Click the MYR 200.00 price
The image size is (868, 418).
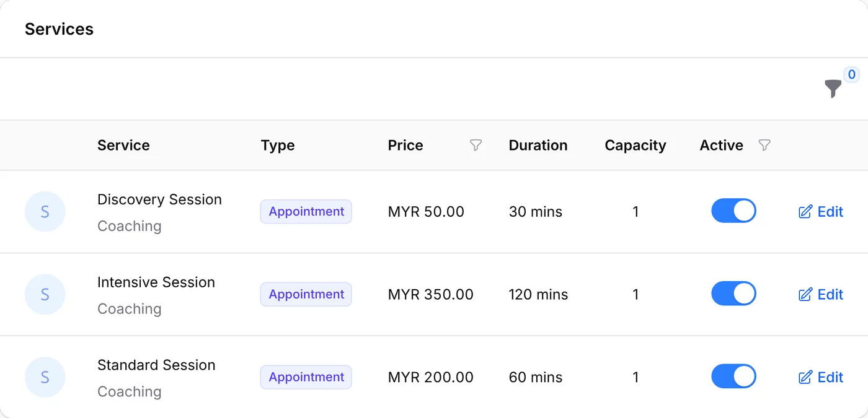[431, 377]
